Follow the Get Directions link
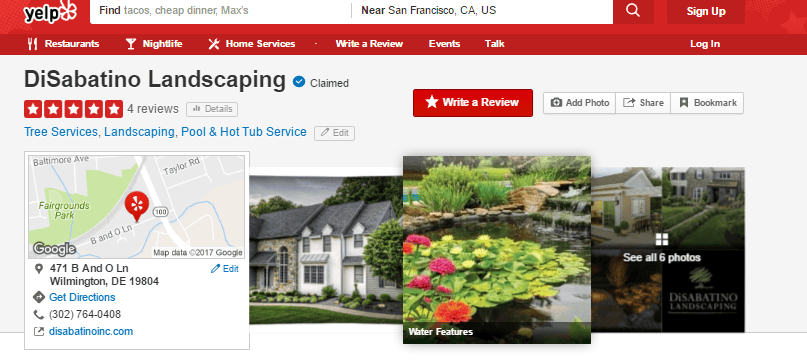The height and width of the screenshot is (360, 807). pyautogui.click(x=82, y=297)
